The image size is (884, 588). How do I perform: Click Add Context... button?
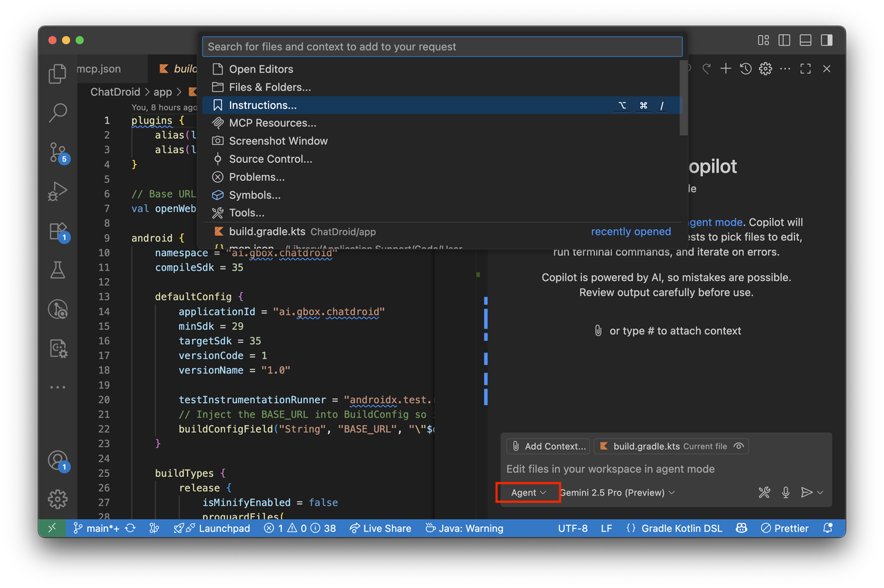coord(548,446)
